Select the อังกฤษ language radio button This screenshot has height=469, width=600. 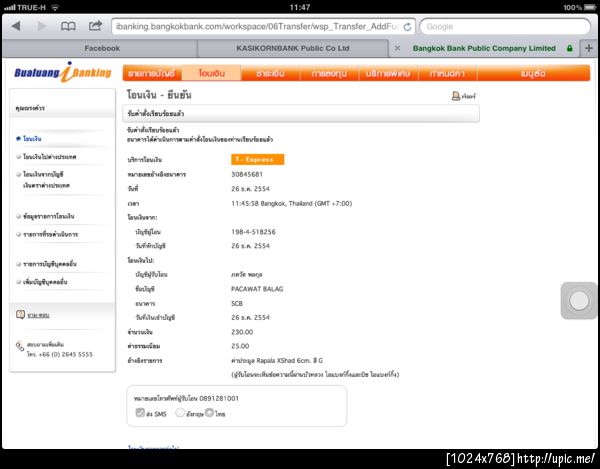(180, 413)
